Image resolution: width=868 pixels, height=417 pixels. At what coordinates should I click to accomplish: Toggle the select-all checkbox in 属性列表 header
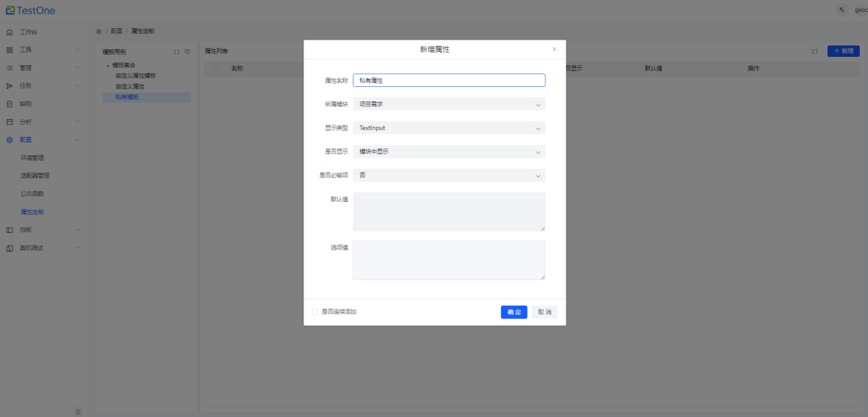[216, 68]
